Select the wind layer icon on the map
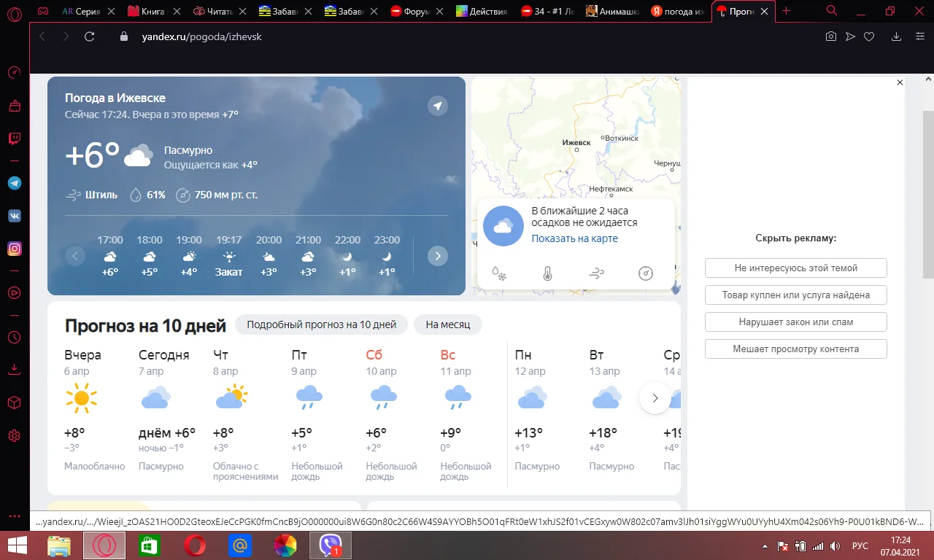Viewport: 934px width, 560px height. pos(597,273)
